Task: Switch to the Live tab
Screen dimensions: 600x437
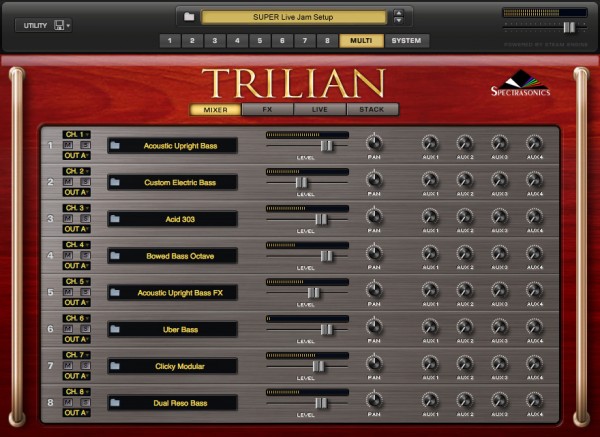Action: tap(320, 109)
